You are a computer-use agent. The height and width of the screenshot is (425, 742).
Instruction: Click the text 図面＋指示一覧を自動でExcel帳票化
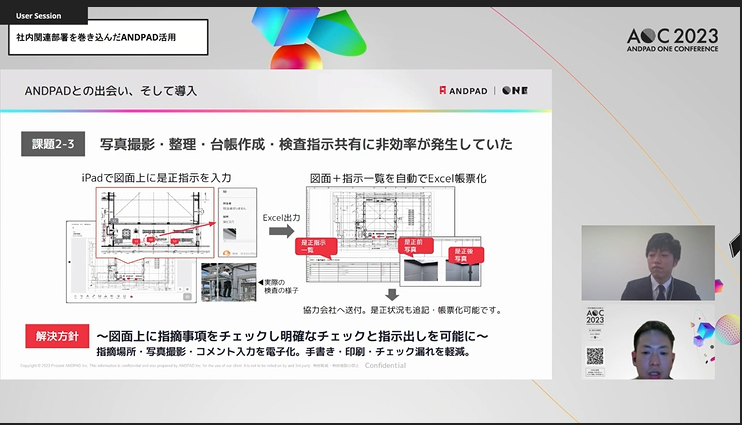click(x=398, y=178)
